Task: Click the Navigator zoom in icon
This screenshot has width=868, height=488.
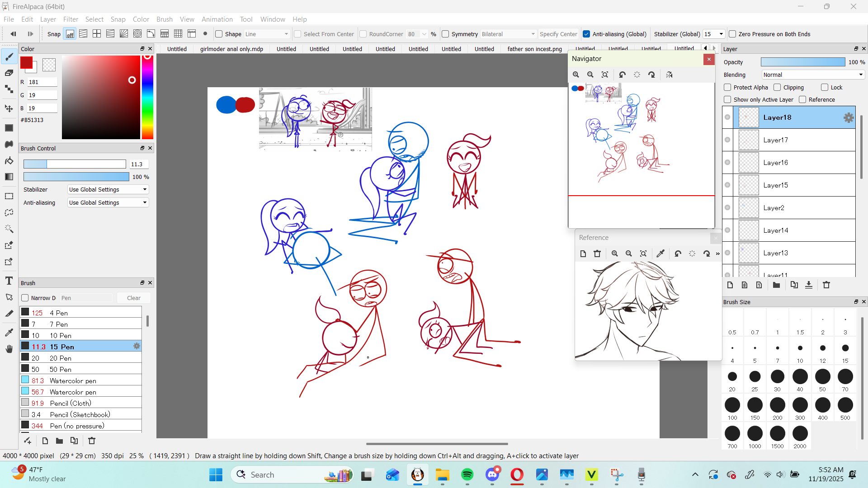Action: pyautogui.click(x=576, y=75)
